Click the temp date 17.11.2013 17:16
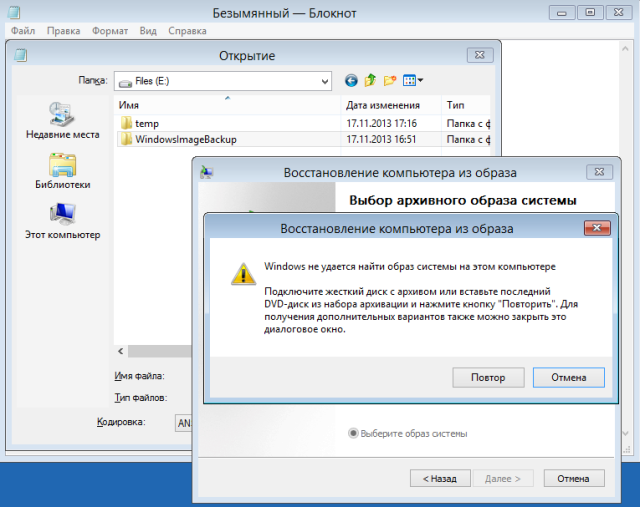This screenshot has height=507, width=640. [x=382, y=123]
